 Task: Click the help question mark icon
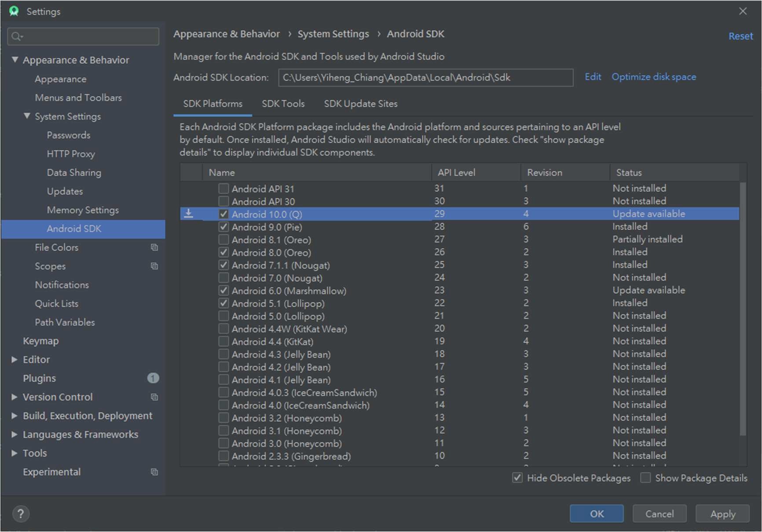(x=21, y=514)
